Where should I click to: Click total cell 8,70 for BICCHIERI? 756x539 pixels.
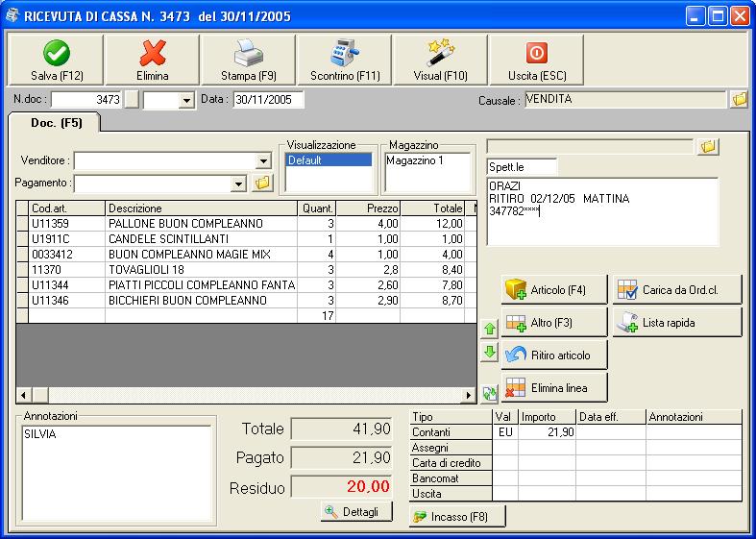(x=432, y=301)
